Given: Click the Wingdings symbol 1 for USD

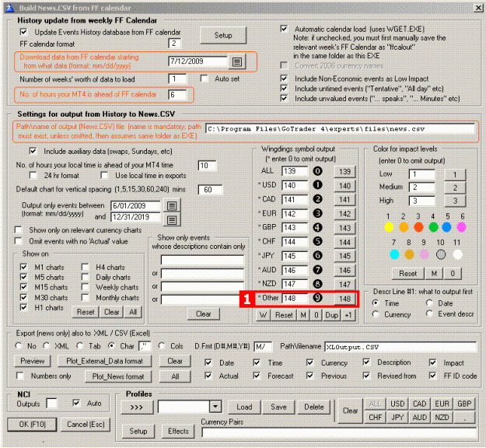Looking at the screenshot, I should 317,185.
